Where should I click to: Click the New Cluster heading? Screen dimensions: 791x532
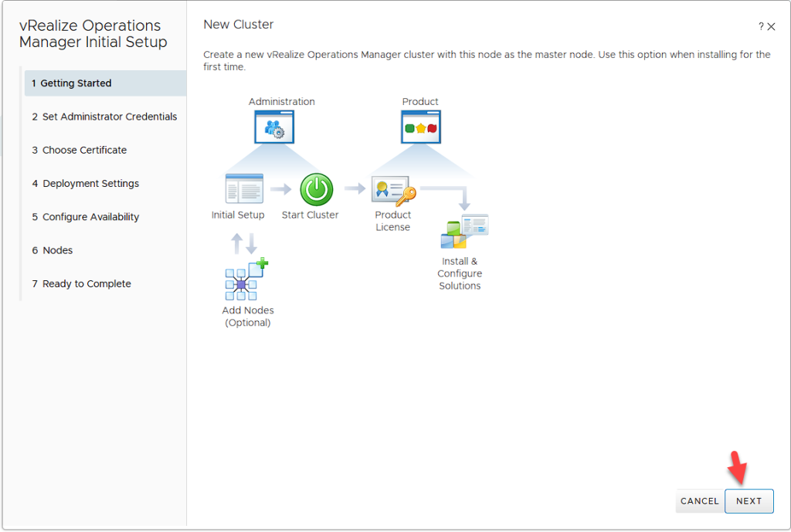[x=238, y=25]
